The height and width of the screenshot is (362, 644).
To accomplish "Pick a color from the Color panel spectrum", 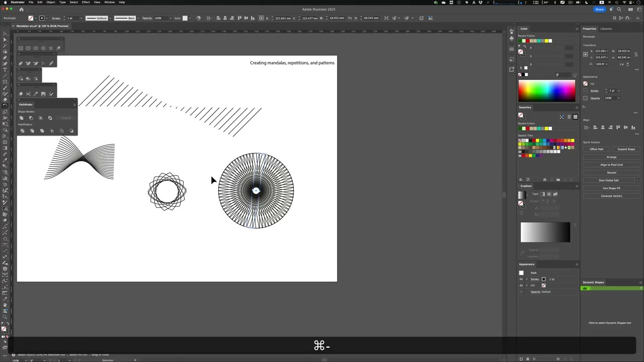I will (x=547, y=91).
